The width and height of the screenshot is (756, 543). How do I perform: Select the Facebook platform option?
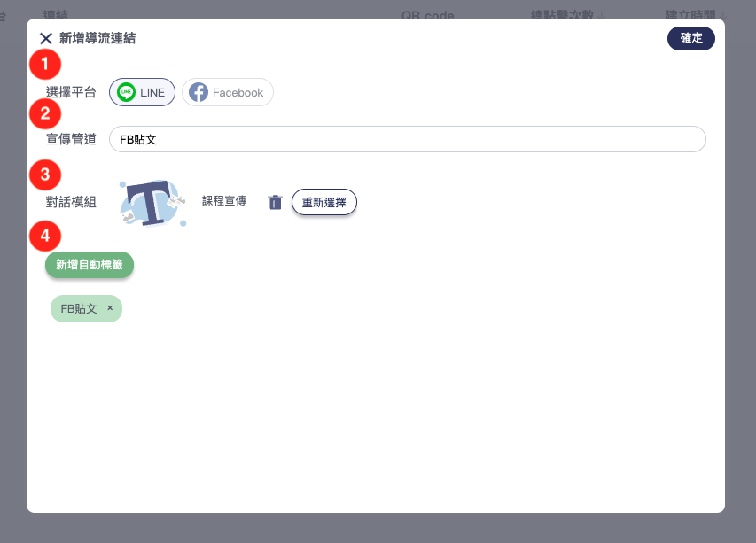click(x=228, y=92)
